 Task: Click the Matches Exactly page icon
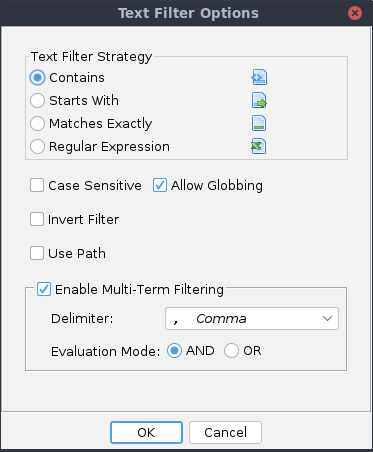[x=259, y=123]
